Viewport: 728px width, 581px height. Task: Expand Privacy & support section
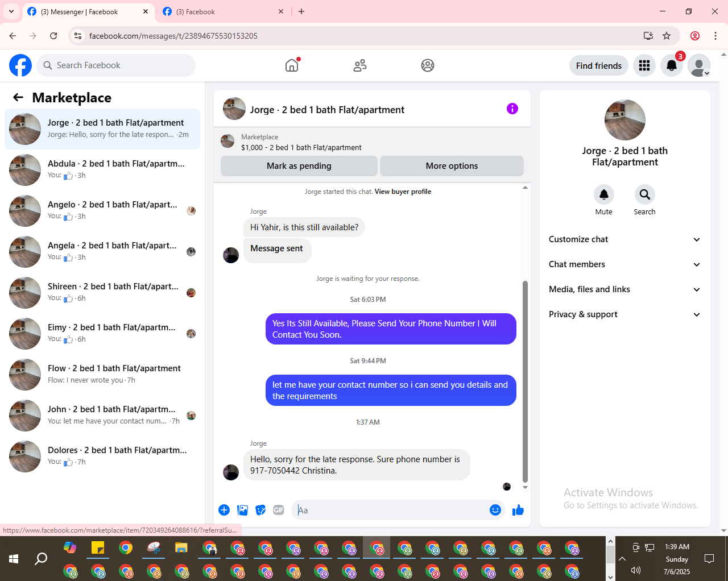click(x=624, y=314)
